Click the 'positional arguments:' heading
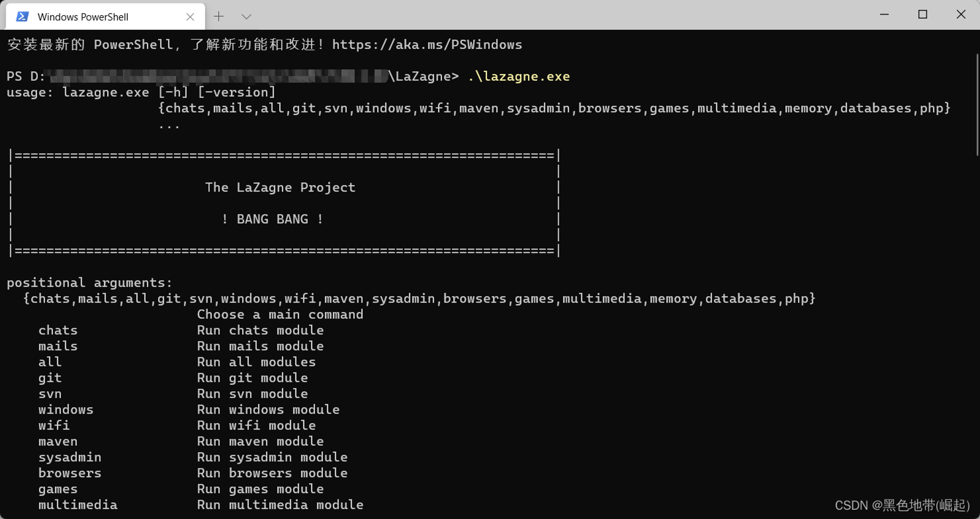Screen dimensions: 980x519 pos(90,283)
